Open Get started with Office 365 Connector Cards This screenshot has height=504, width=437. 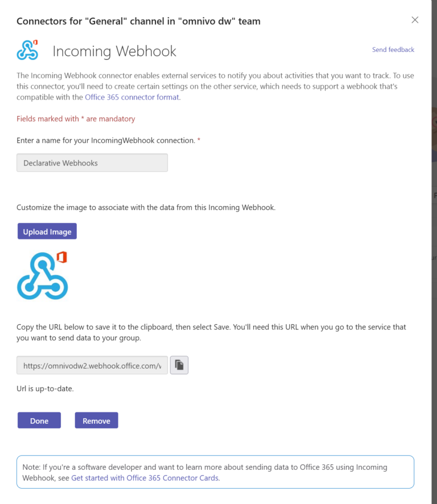[x=145, y=478]
